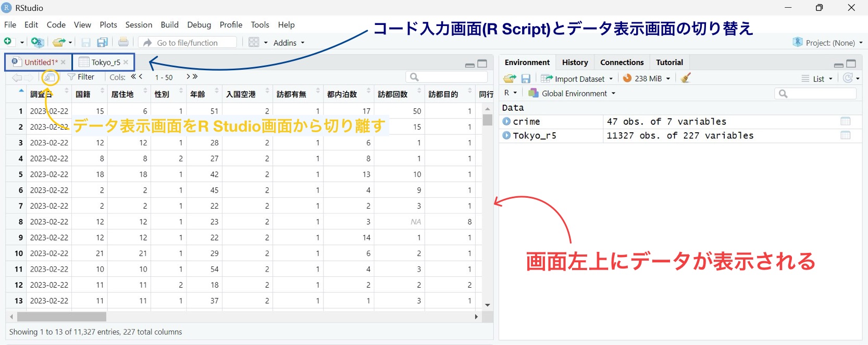
Task: Click the Load workspace folder icon
Action: [509, 79]
